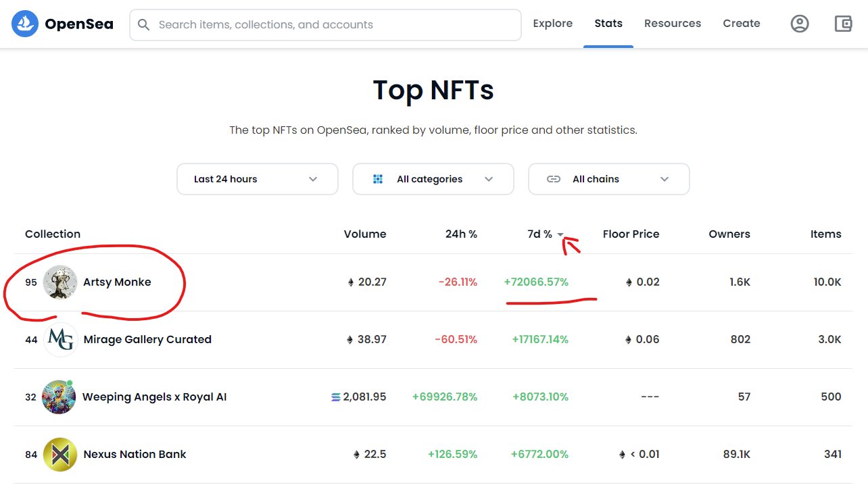Click the sort arrow beside 7d %
868x485 pixels.
coord(560,235)
